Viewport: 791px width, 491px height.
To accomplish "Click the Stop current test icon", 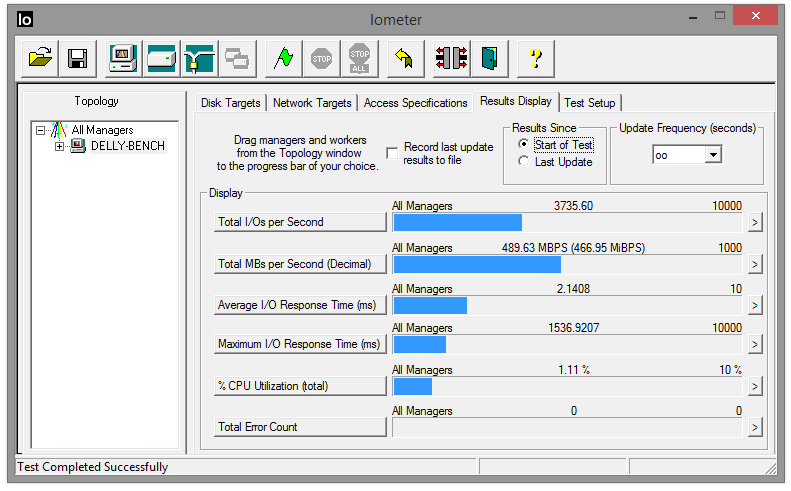I will pos(321,59).
